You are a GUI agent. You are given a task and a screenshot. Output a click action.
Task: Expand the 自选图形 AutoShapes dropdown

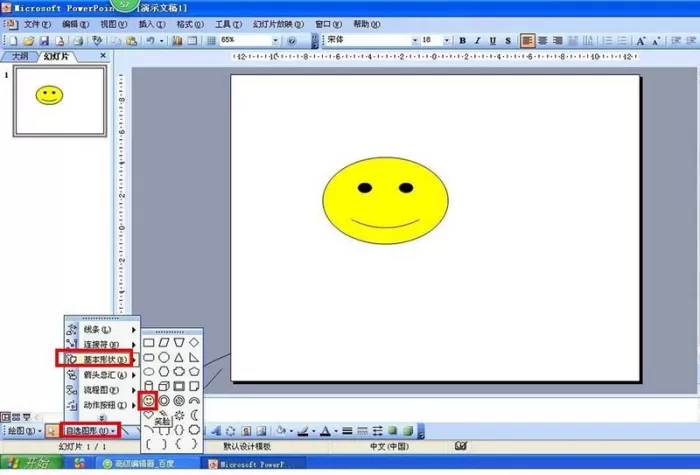tap(90, 431)
